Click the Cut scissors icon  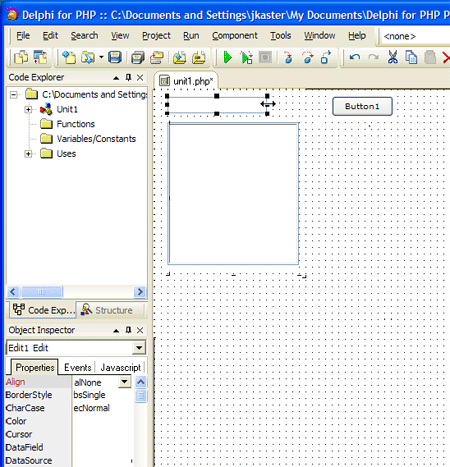(393, 58)
